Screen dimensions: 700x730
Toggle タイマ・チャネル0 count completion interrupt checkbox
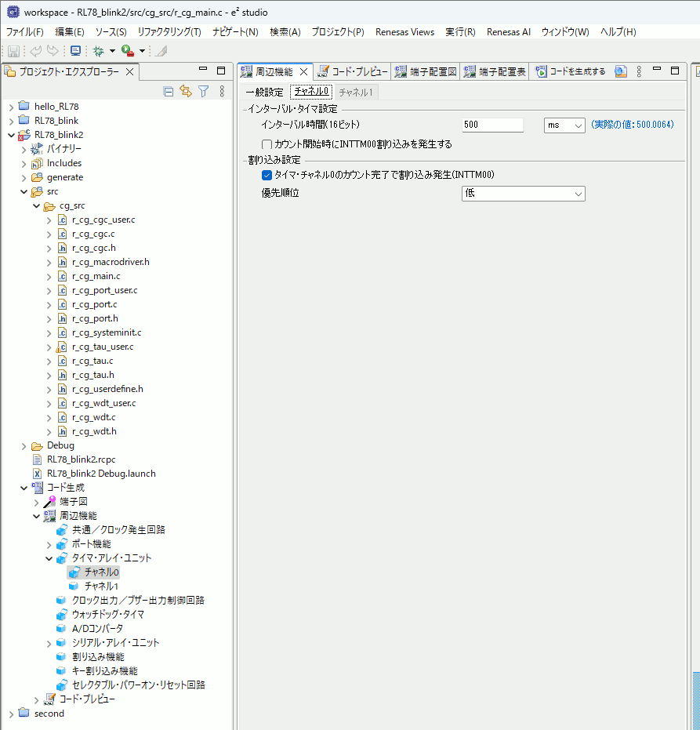[267, 175]
